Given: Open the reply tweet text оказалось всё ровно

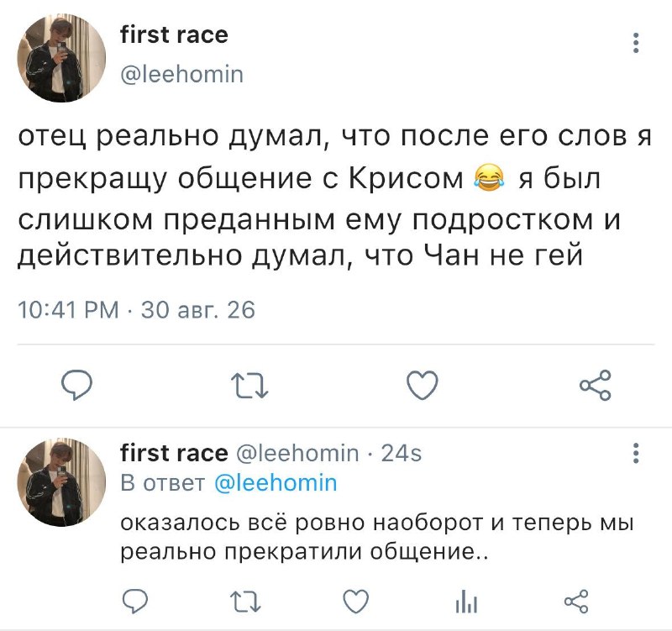Looking at the screenshot, I should pos(376,537).
